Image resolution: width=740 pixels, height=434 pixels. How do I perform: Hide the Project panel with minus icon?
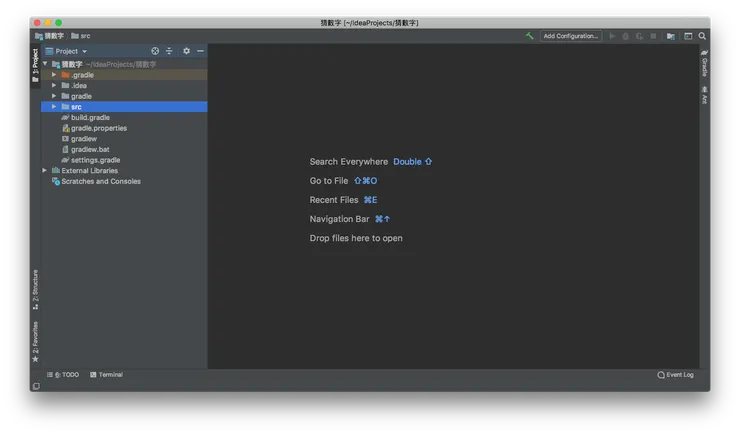200,51
